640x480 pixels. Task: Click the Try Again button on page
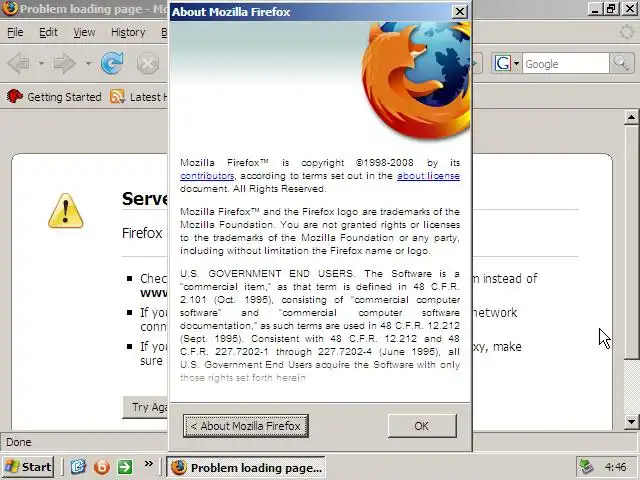click(145, 407)
